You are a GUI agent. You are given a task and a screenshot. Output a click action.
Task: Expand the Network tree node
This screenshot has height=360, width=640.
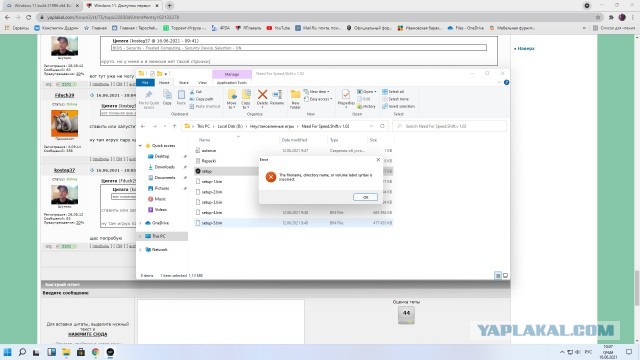(141, 250)
